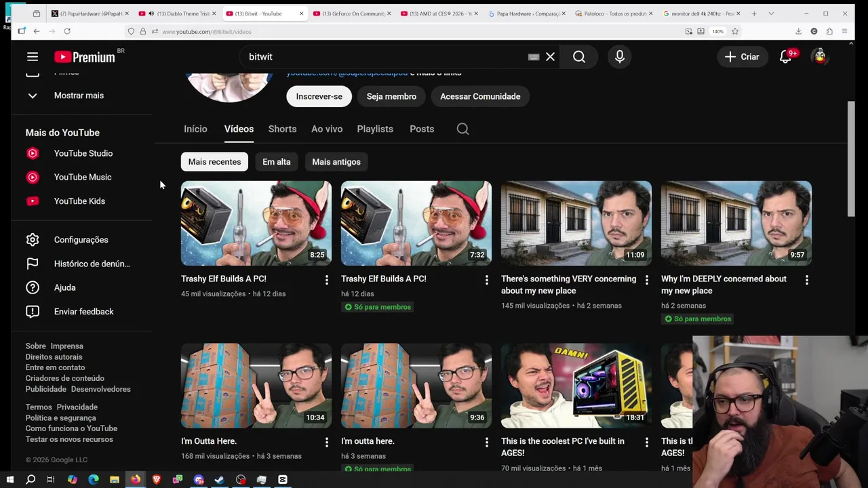
Task: Click the I'm Outta Here. video title
Action: [209, 441]
